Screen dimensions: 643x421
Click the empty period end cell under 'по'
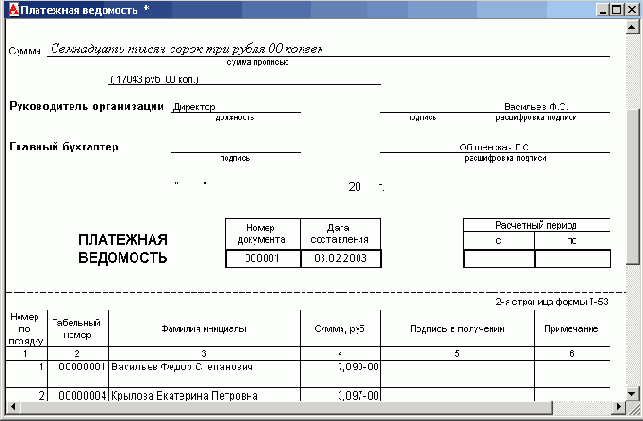click(x=572, y=259)
